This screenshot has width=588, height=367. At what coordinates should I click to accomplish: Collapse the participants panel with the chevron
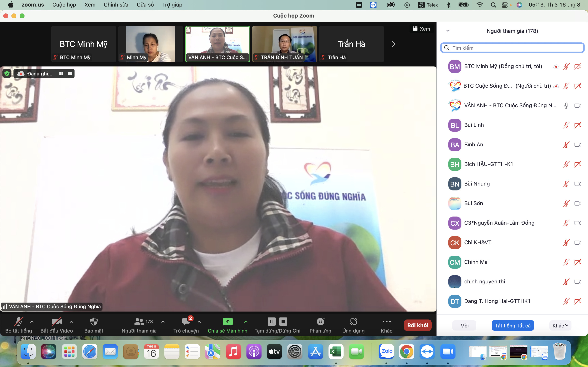(448, 31)
